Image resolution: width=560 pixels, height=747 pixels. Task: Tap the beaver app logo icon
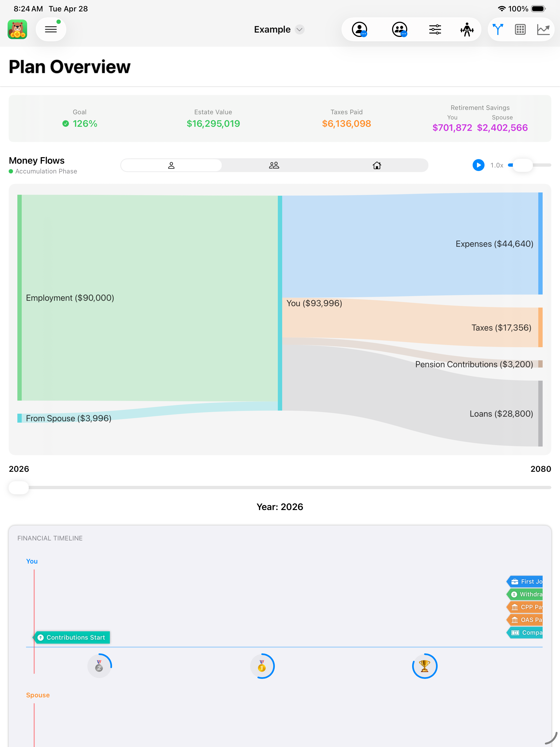tap(17, 29)
